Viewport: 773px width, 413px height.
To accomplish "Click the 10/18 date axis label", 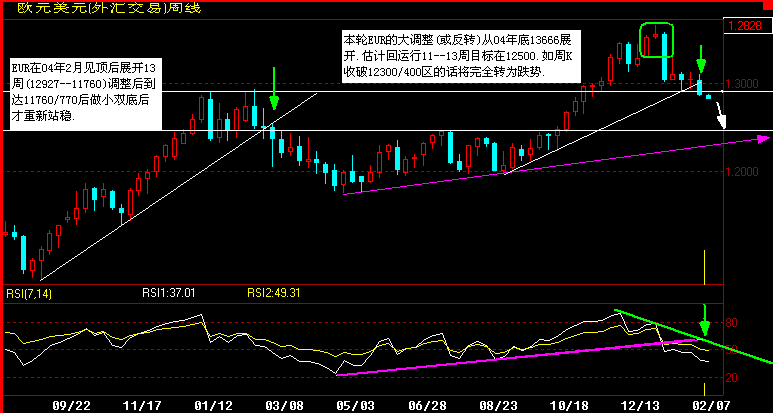I will (567, 406).
